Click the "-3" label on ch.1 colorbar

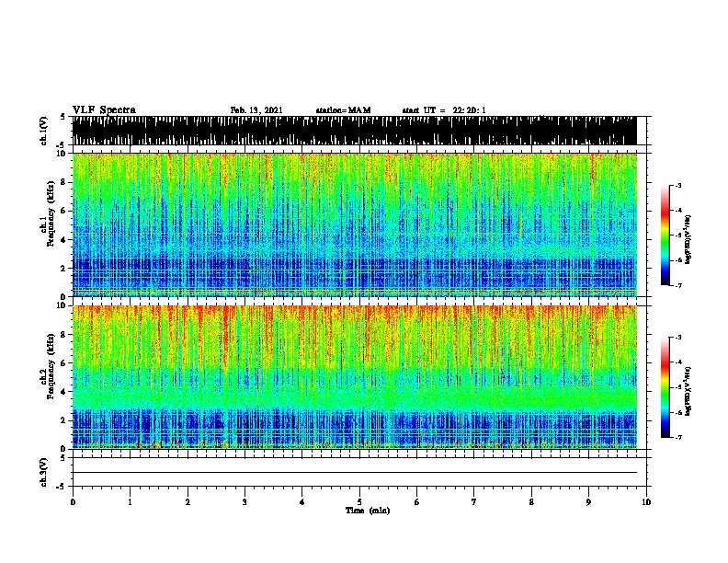[x=678, y=185]
